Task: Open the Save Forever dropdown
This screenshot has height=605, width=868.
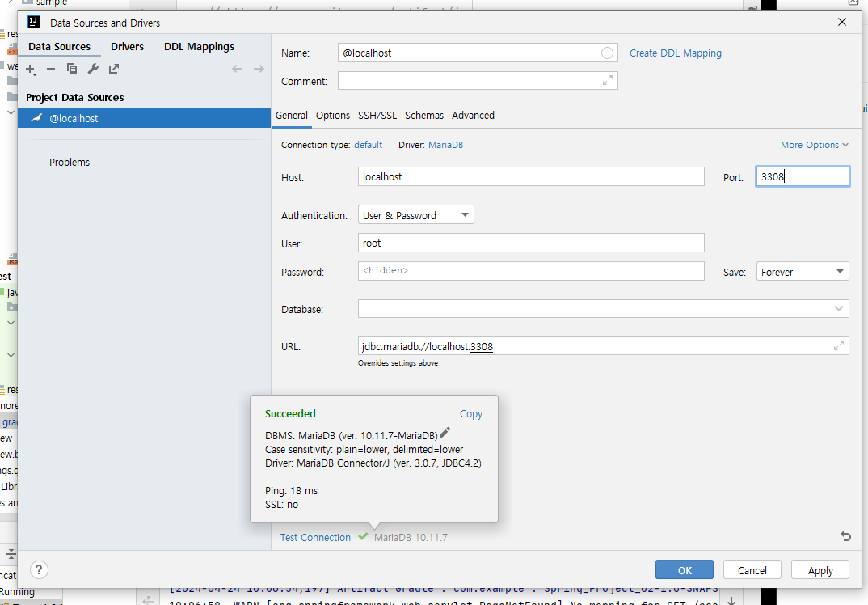Action: [803, 272]
